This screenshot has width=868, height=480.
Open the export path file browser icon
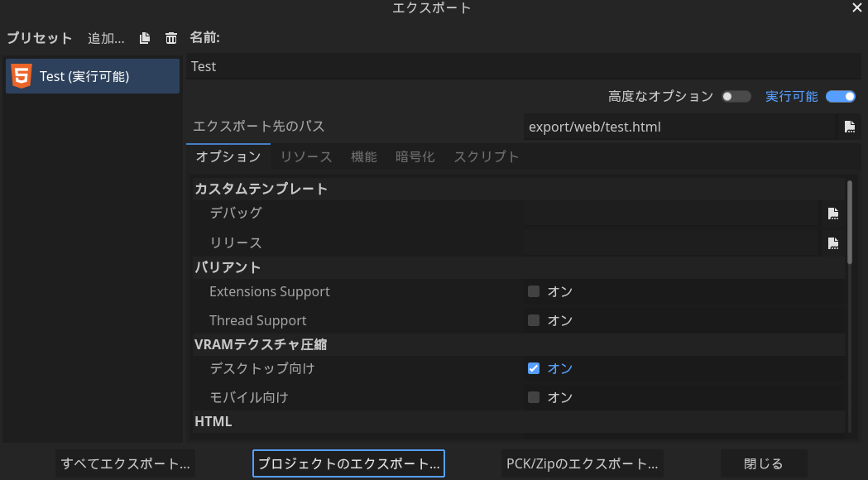coord(849,127)
